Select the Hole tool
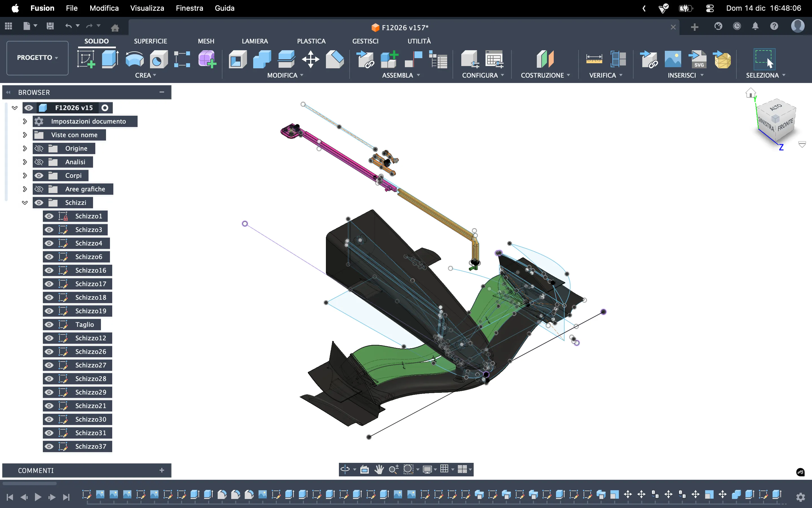Viewport: 812px width, 508px height. pos(158,59)
